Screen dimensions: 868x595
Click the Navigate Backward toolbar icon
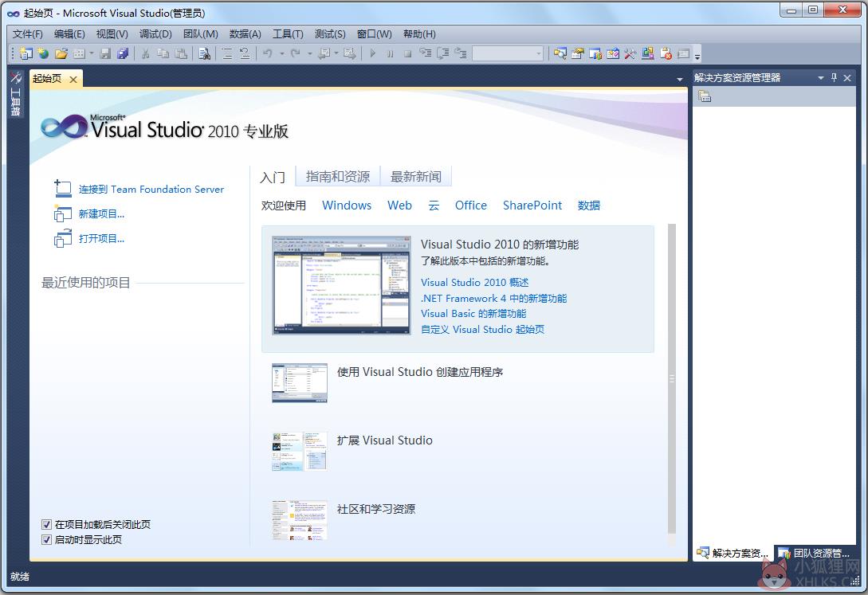coord(324,53)
